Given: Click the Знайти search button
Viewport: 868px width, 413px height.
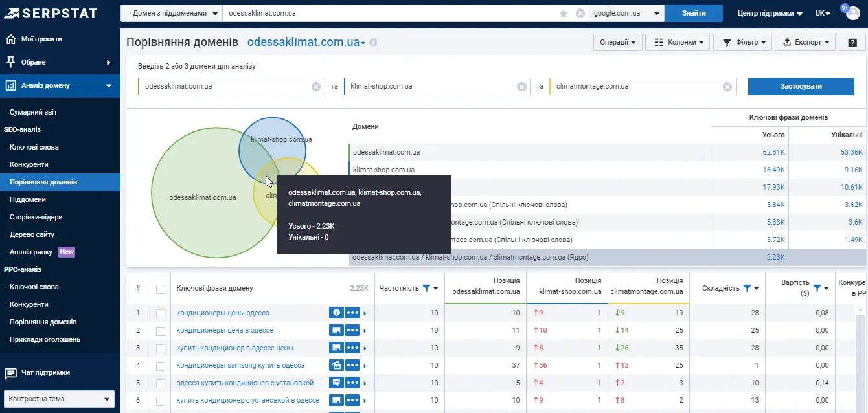Looking at the screenshot, I should 694,13.
